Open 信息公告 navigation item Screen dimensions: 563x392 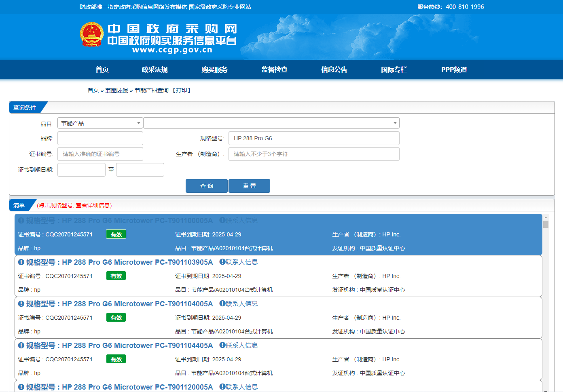[334, 70]
